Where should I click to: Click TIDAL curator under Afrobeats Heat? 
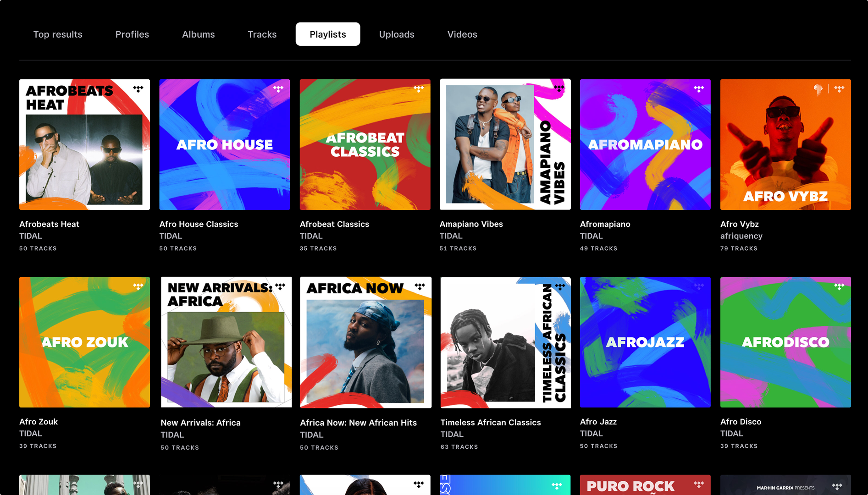point(31,236)
